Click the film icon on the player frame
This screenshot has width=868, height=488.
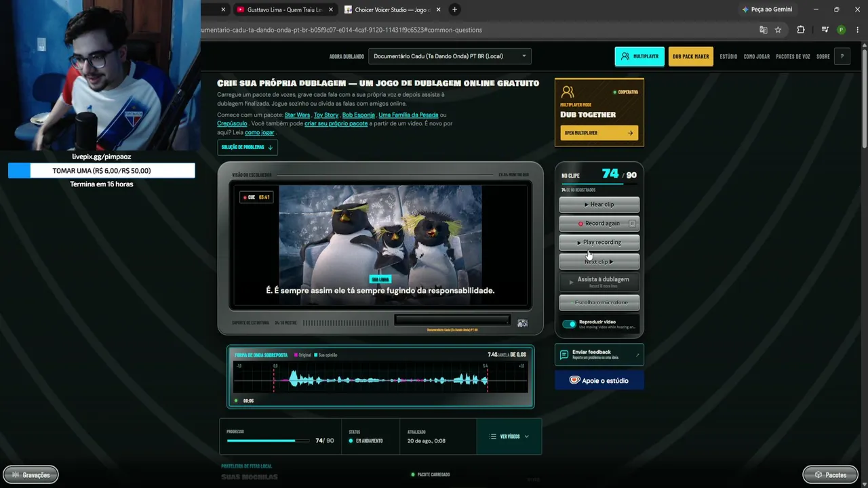pos(522,323)
